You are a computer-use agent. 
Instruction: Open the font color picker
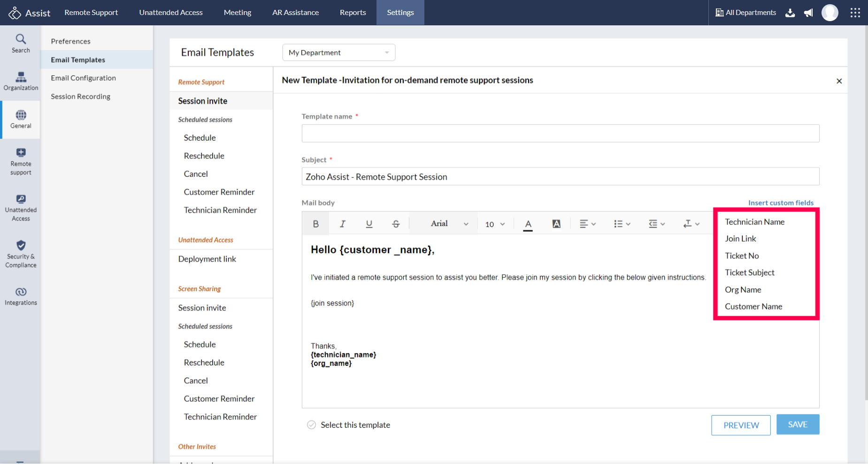coord(528,225)
